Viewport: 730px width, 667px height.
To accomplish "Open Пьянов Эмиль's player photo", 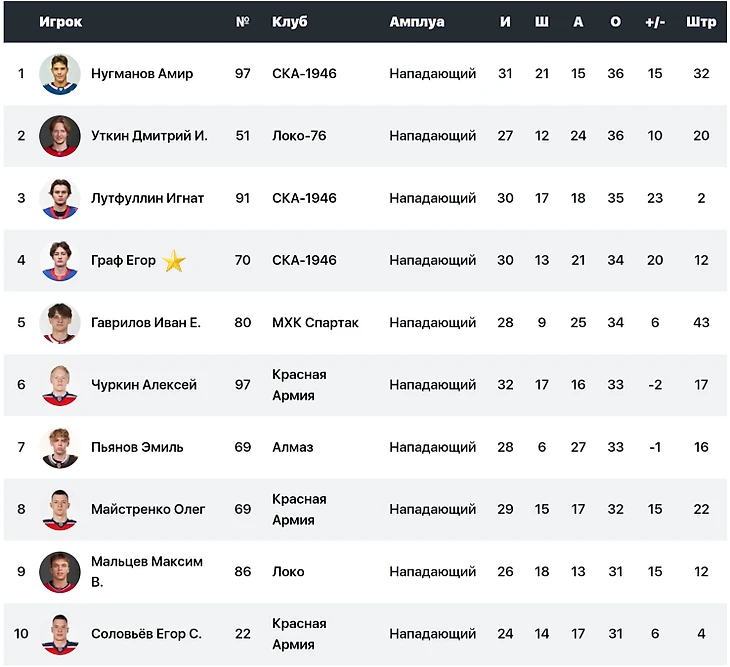I will pos(60,447).
